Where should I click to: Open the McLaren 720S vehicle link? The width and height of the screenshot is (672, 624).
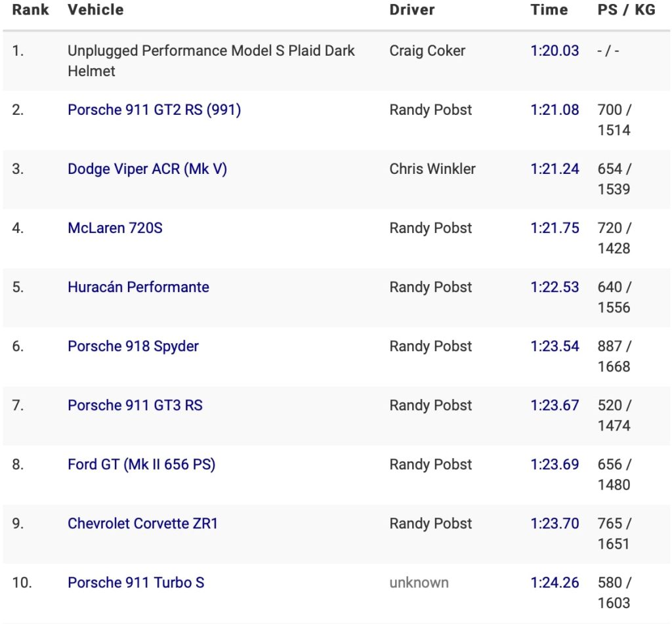[x=115, y=228]
